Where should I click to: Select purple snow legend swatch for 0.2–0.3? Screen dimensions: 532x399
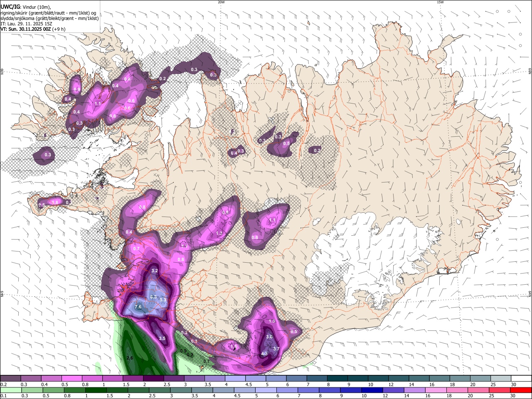(x=10, y=379)
